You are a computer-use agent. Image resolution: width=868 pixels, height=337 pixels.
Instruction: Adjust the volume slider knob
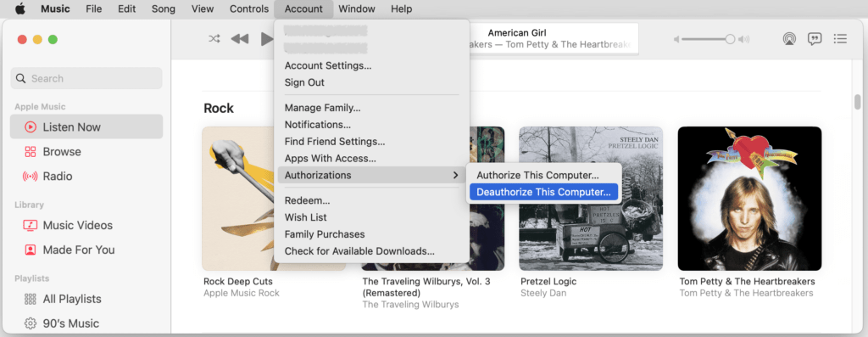tap(730, 39)
